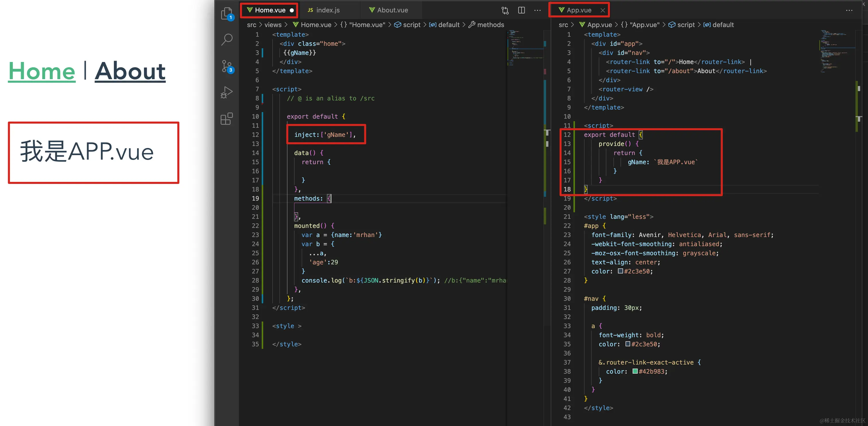Open the Extensions panel icon
Viewport: 868px width, 426px height.
pos(227,118)
